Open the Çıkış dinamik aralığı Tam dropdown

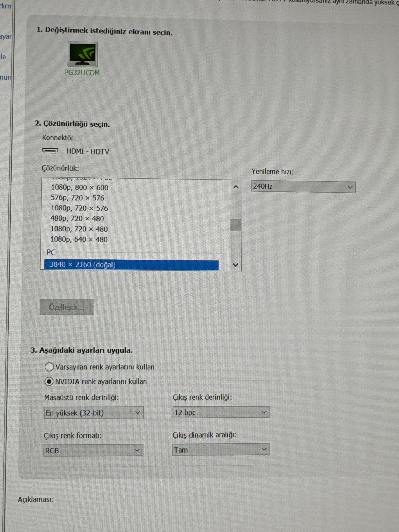(x=221, y=450)
